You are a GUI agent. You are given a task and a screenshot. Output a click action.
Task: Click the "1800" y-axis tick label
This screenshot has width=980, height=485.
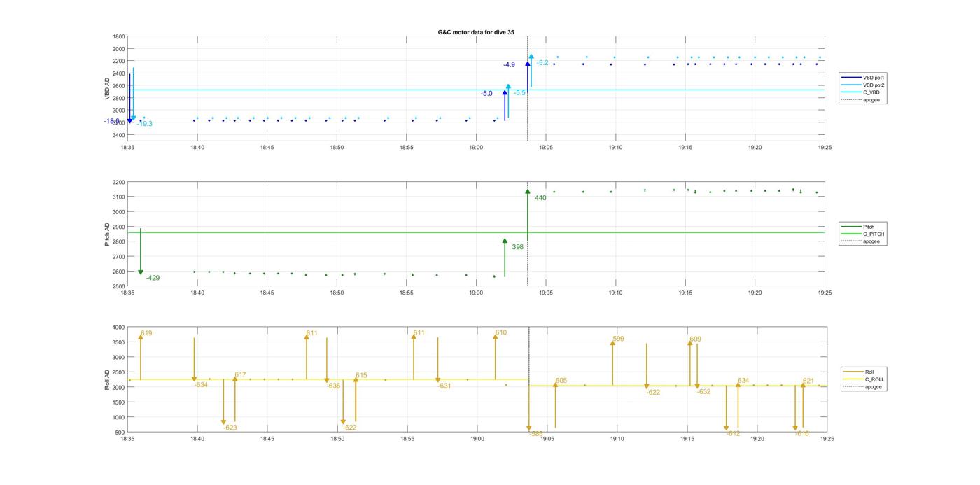click(x=119, y=36)
